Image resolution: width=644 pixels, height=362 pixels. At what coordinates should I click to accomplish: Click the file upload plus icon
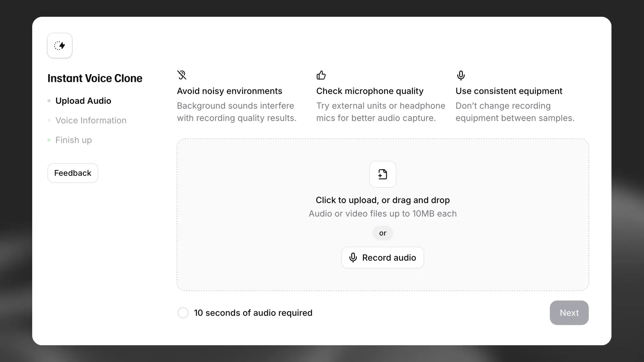383,174
